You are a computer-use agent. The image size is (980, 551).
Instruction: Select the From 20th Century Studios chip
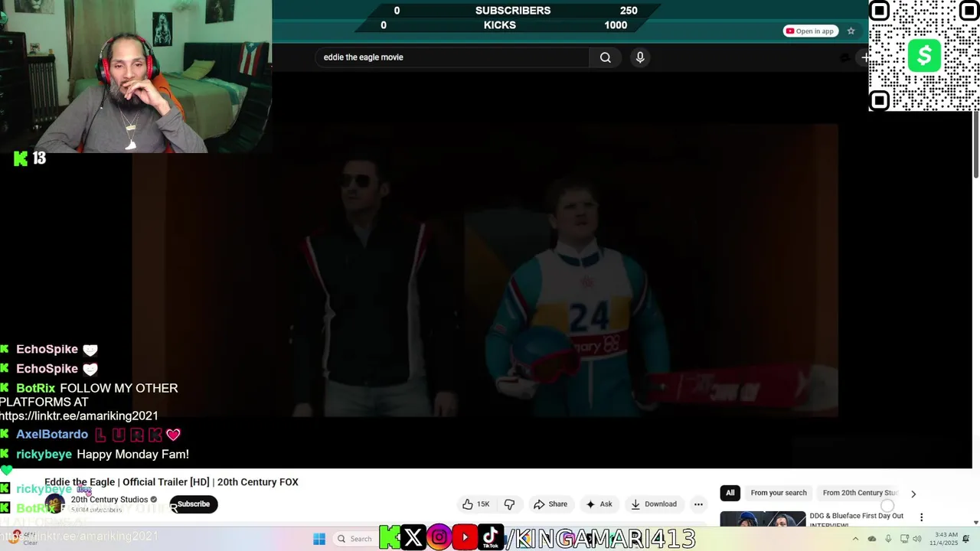(859, 493)
